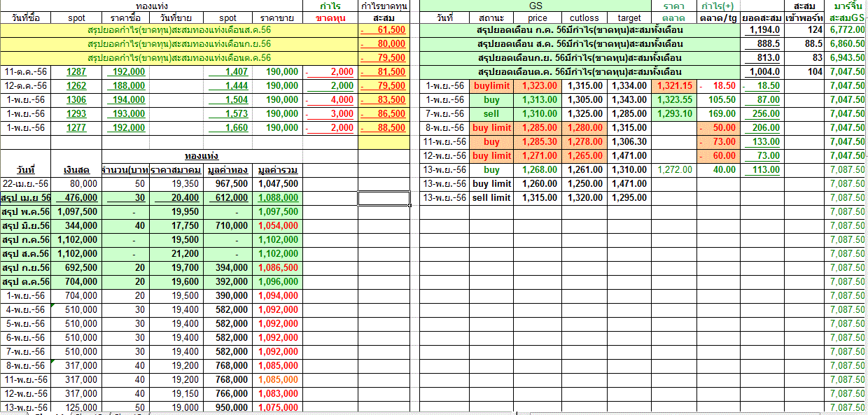This screenshot has height=415, width=868.
Task: Select the ทองแท่ง header at top left
Action: 151,5
